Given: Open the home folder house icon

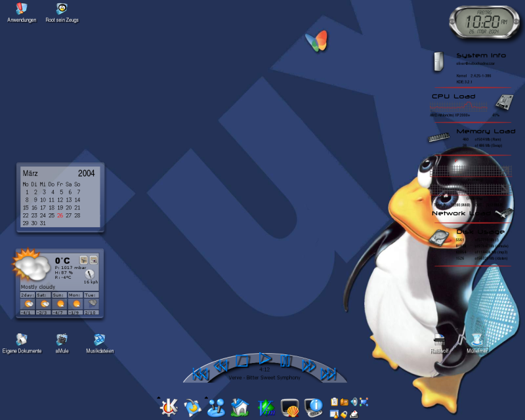Looking at the screenshot, I should [240, 408].
